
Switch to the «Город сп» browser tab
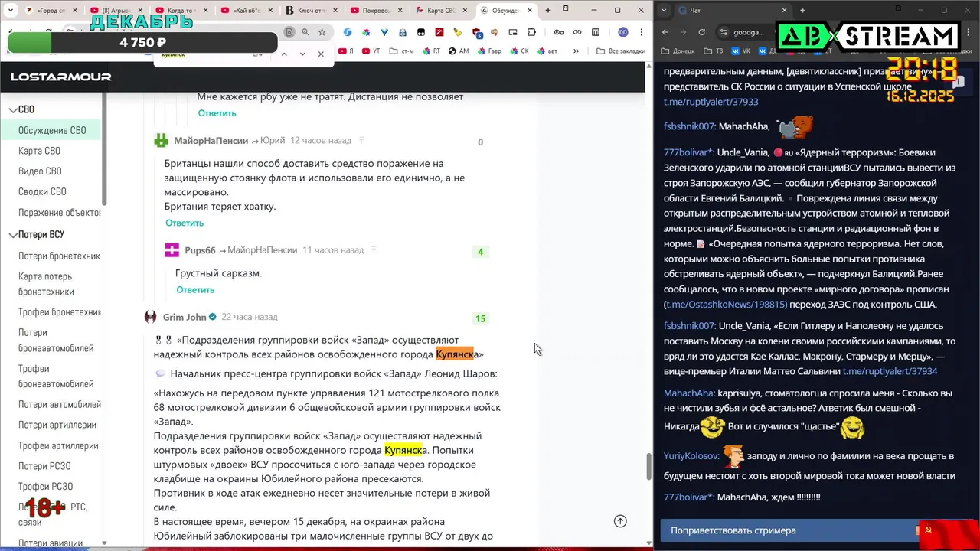51,11
